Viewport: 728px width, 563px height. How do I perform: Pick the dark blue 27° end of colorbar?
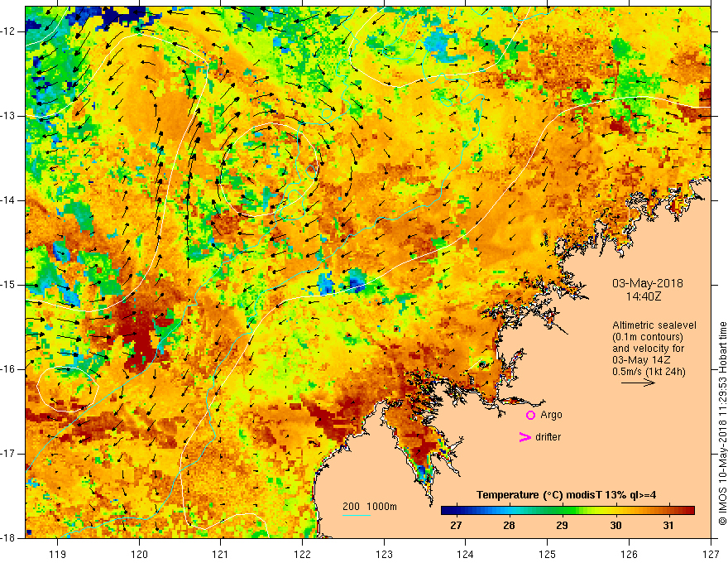point(448,511)
